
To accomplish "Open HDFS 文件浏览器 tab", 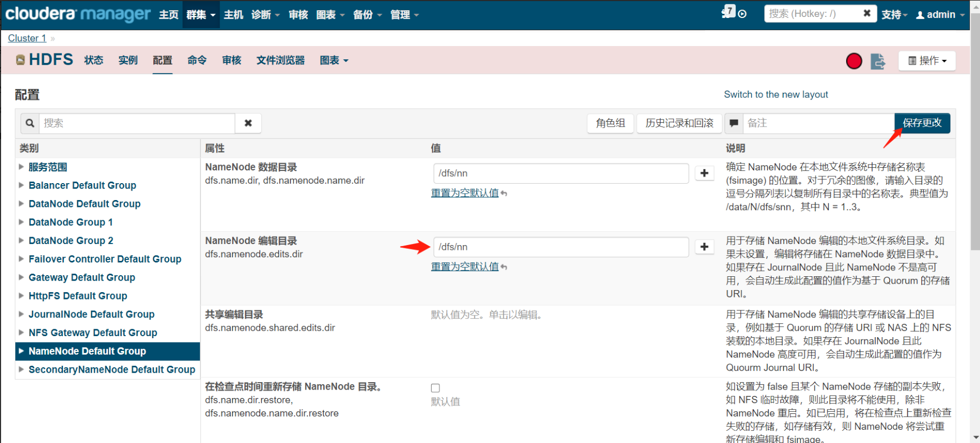I will coord(280,60).
